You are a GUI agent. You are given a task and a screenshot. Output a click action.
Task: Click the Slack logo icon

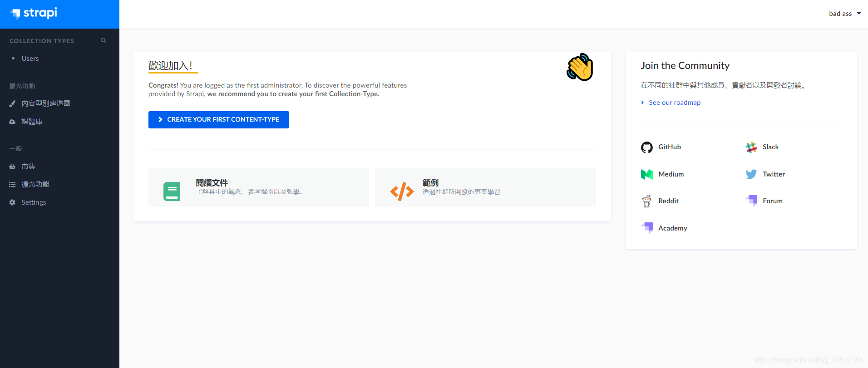click(751, 147)
